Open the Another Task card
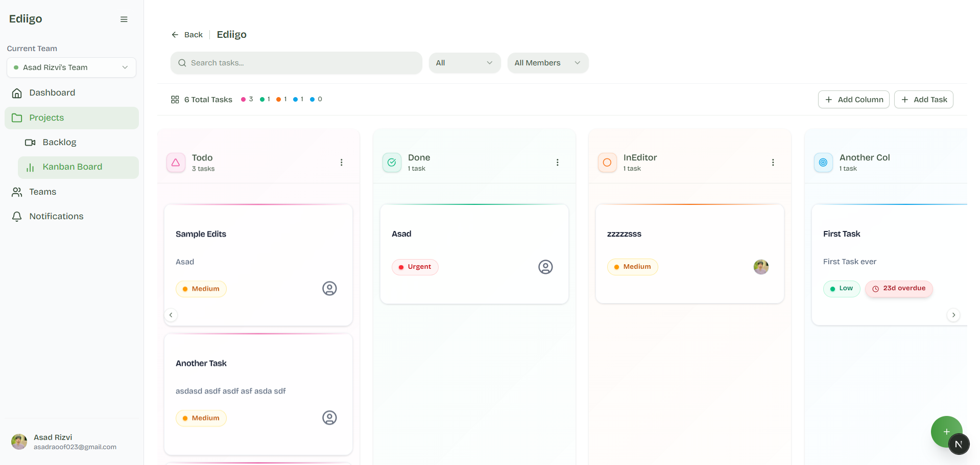The width and height of the screenshot is (980, 465). (258, 394)
